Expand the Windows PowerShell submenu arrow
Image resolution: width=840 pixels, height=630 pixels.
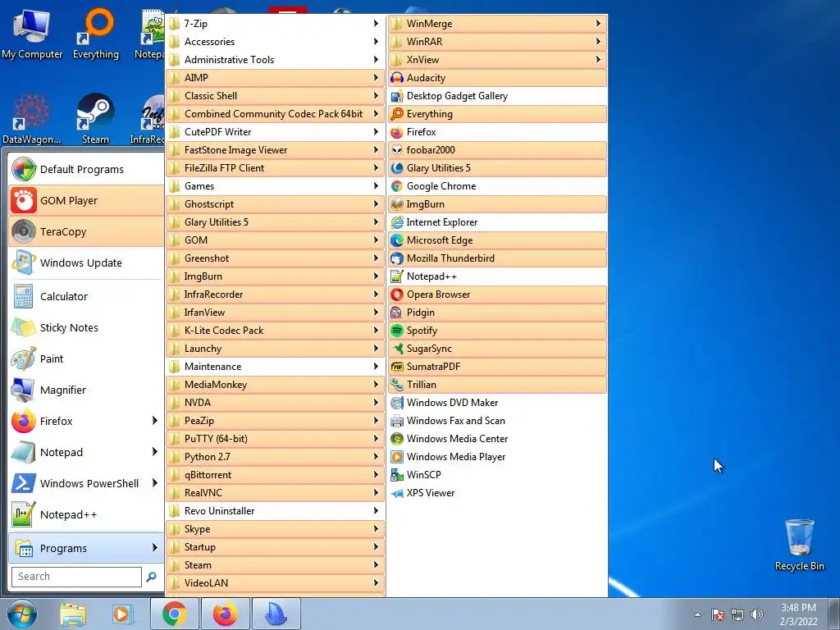click(x=154, y=482)
